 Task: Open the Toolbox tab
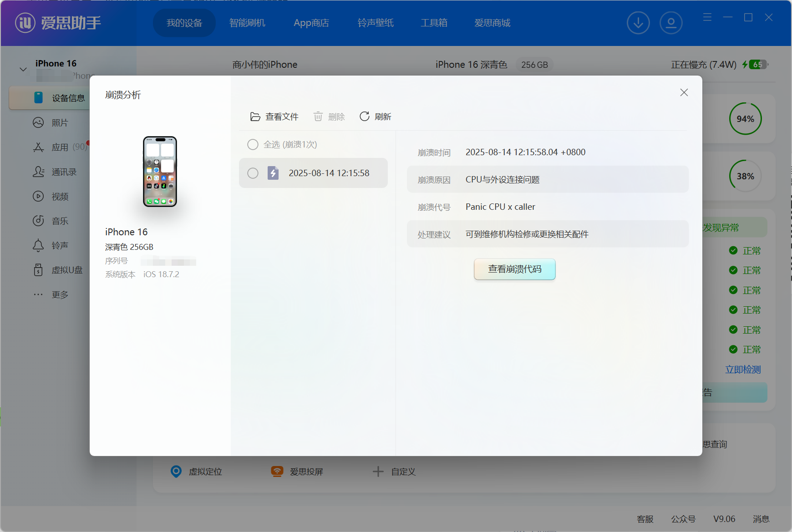[x=434, y=23]
